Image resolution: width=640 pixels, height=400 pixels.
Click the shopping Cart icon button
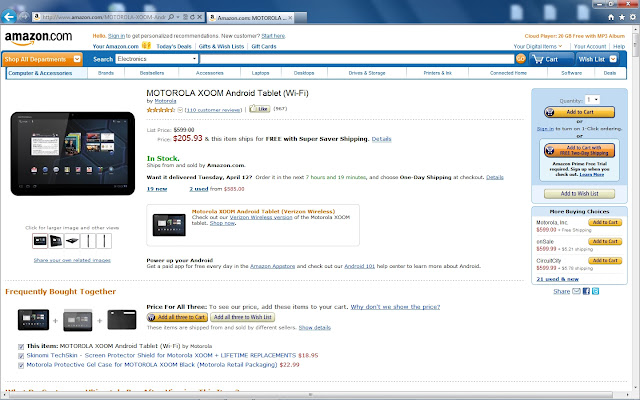551,59
